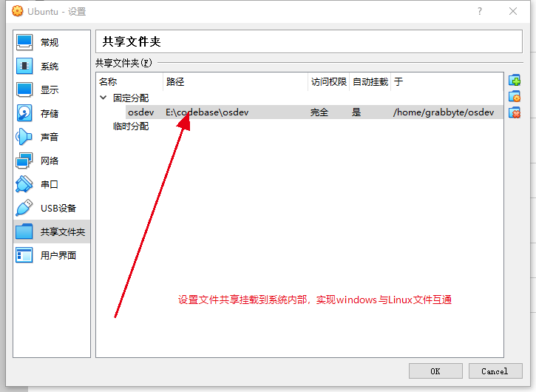The height and width of the screenshot is (392, 536).
Task: Click the add shared folder icon
Action: 515,81
